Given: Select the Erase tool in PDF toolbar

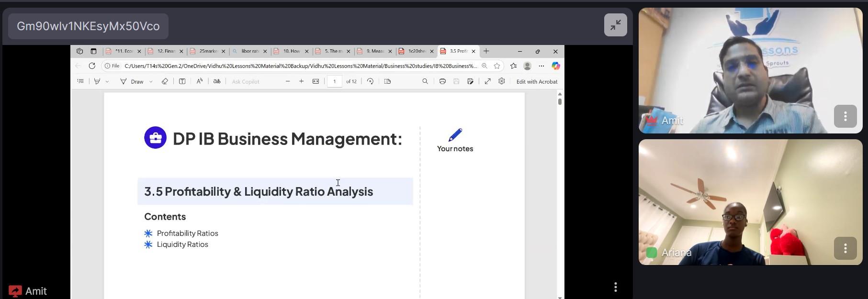Looking at the screenshot, I should pyautogui.click(x=165, y=81).
